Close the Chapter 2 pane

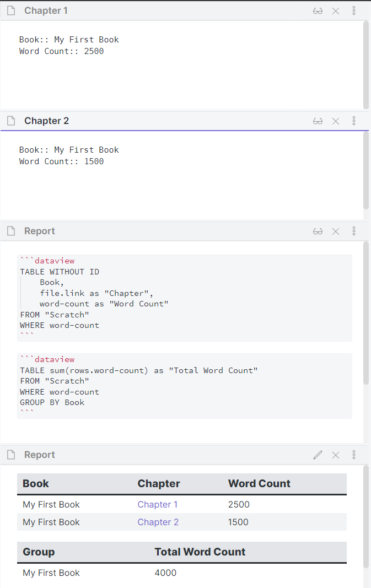336,121
